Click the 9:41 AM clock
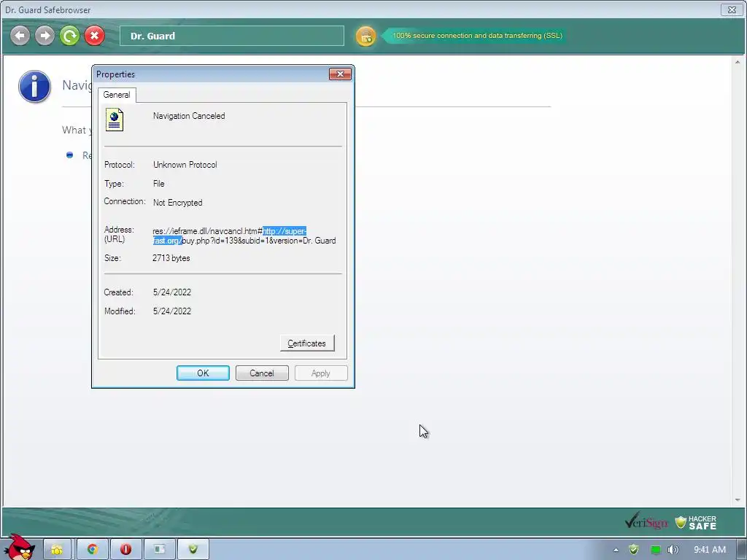This screenshot has height=560, width=747. (x=710, y=550)
